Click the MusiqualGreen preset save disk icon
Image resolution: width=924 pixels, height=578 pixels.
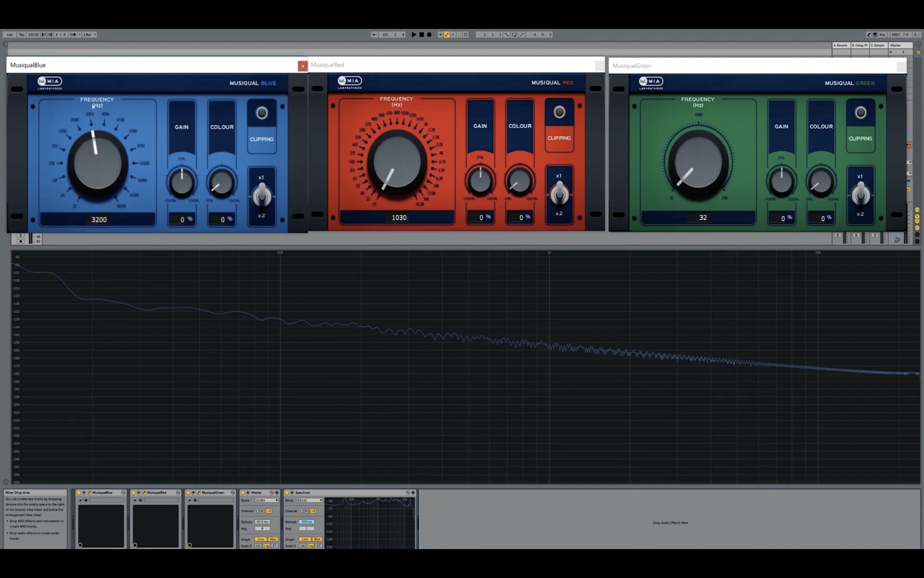pyautogui.click(x=195, y=500)
